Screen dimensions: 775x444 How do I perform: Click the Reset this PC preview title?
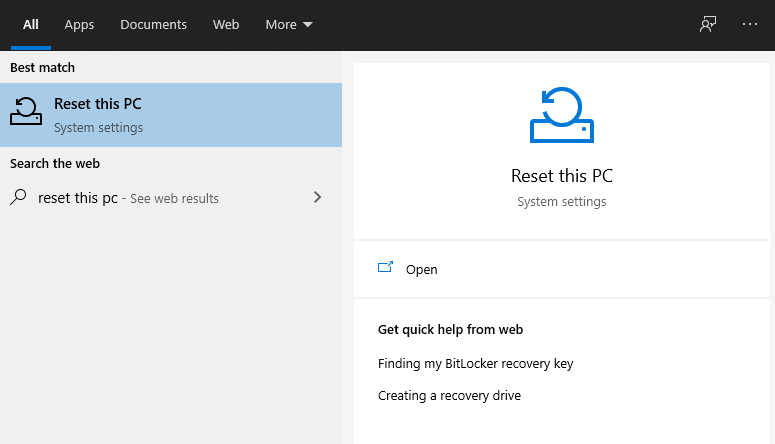[x=561, y=176]
